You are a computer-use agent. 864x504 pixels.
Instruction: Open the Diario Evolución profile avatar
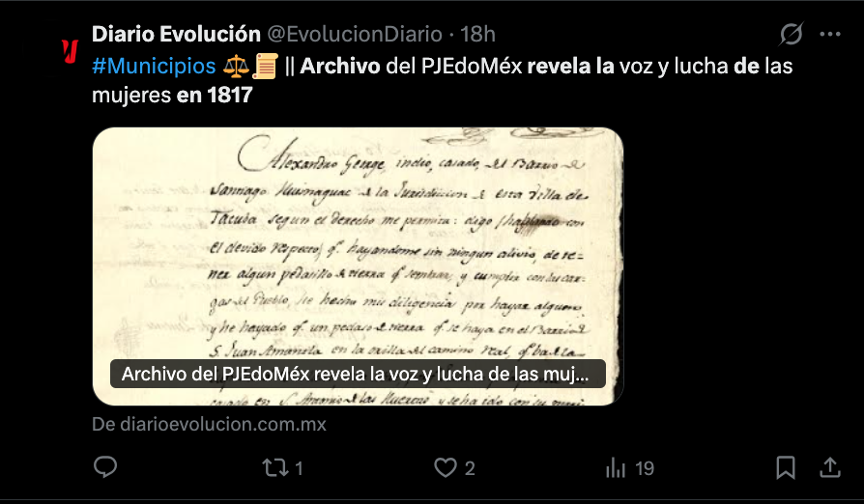coord(70,50)
